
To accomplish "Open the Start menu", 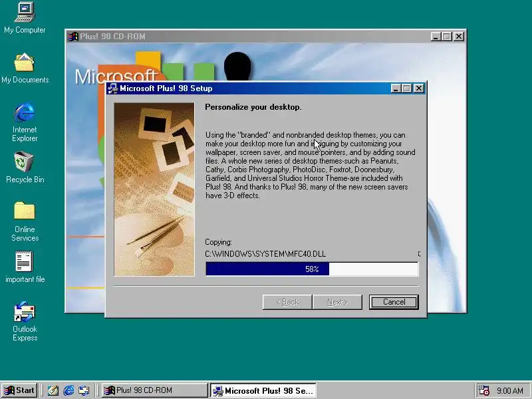I will click(x=19, y=390).
